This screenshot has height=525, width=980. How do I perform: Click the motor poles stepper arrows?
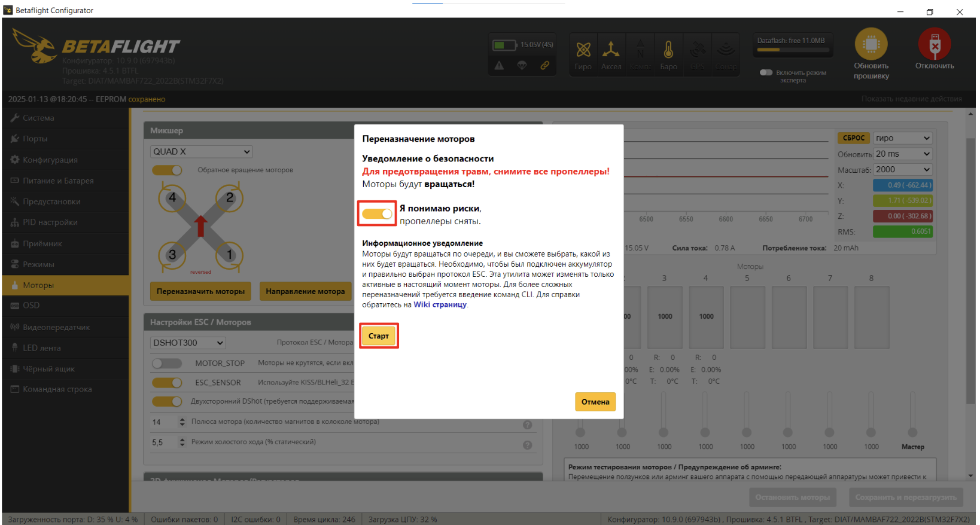click(x=182, y=422)
